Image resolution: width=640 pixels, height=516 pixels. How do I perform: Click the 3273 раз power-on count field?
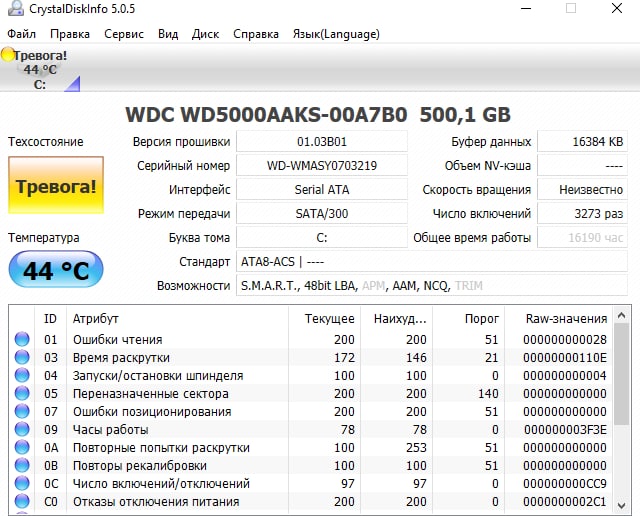582,214
